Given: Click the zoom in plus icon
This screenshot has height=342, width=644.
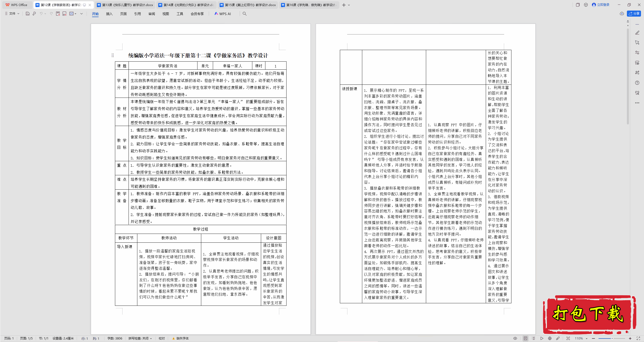Looking at the screenshot, I should tap(630, 338).
